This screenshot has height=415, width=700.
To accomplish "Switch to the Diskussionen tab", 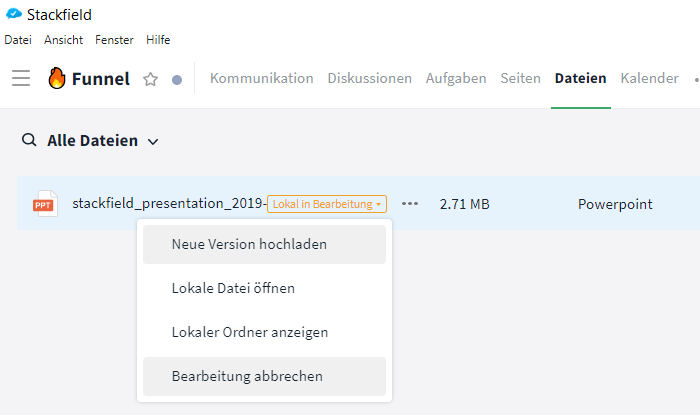I will 370,79.
